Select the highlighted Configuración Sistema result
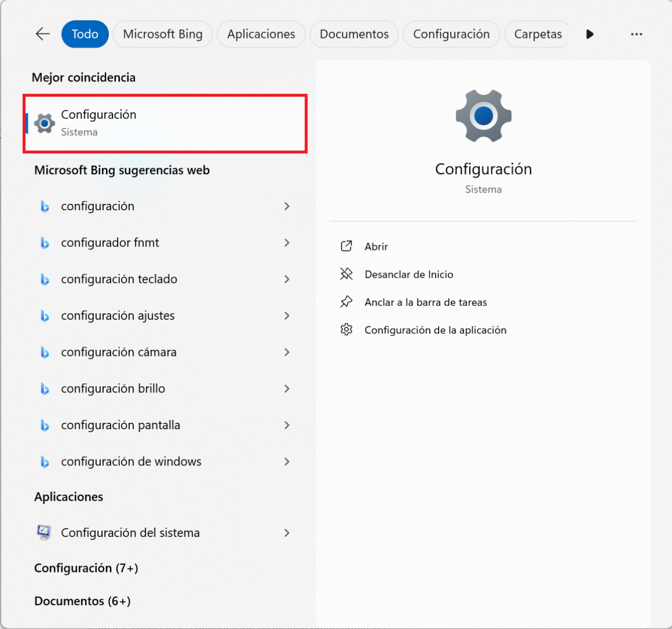The height and width of the screenshot is (629, 672). point(165,123)
